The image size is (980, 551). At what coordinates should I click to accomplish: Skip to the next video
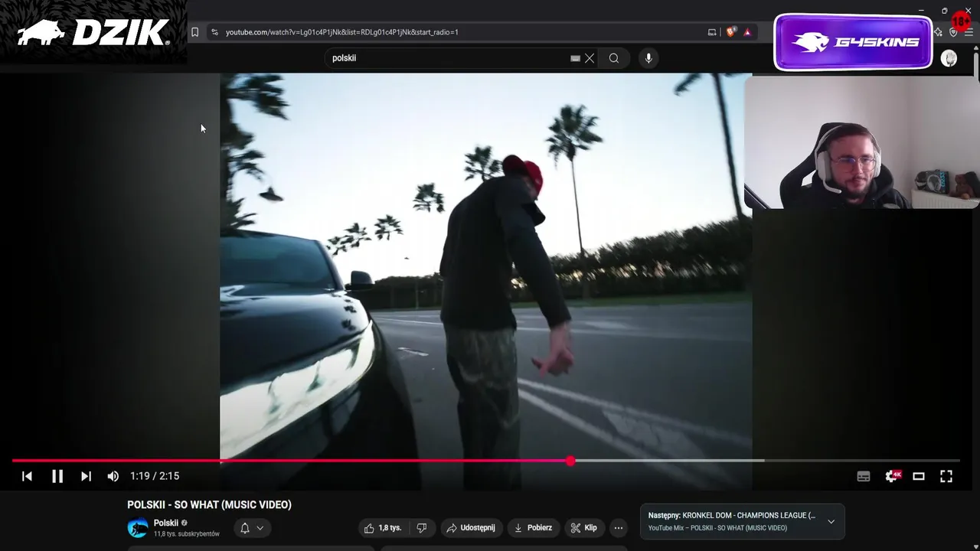[x=86, y=476]
